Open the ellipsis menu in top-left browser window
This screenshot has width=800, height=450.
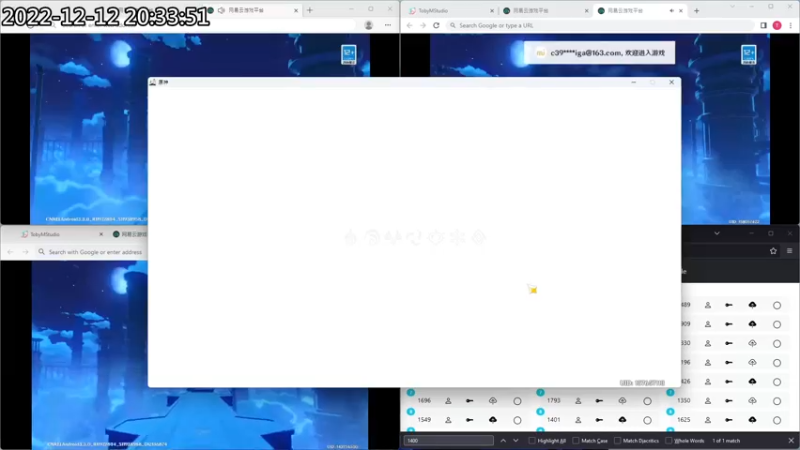[x=388, y=25]
